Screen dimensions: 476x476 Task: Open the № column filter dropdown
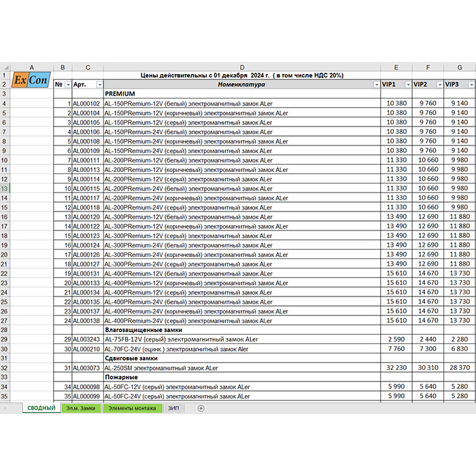coord(67,84)
